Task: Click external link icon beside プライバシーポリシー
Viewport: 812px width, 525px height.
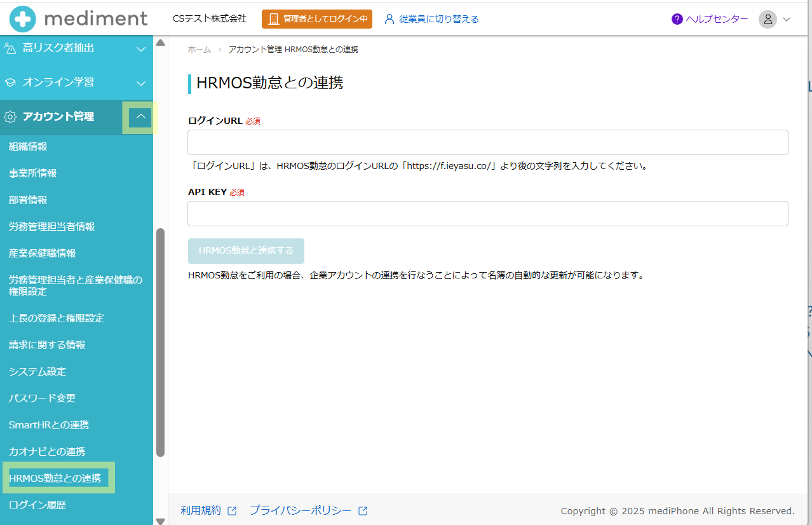Action: pos(363,511)
